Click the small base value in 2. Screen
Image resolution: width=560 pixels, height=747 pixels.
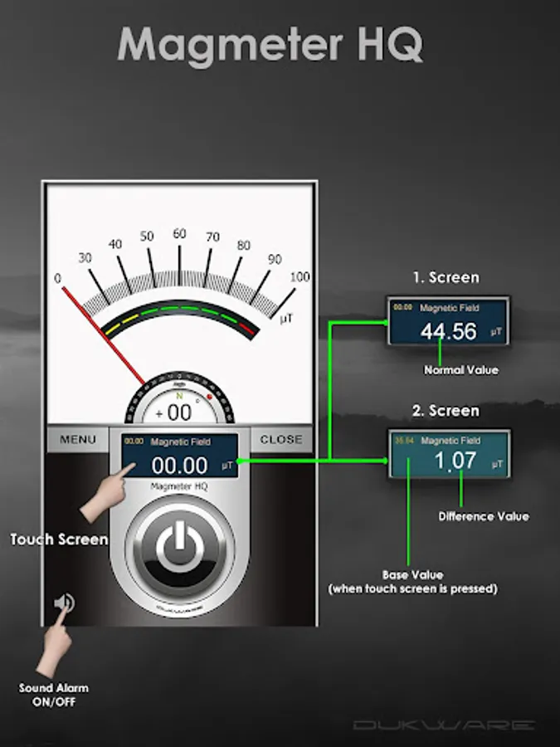click(x=404, y=441)
